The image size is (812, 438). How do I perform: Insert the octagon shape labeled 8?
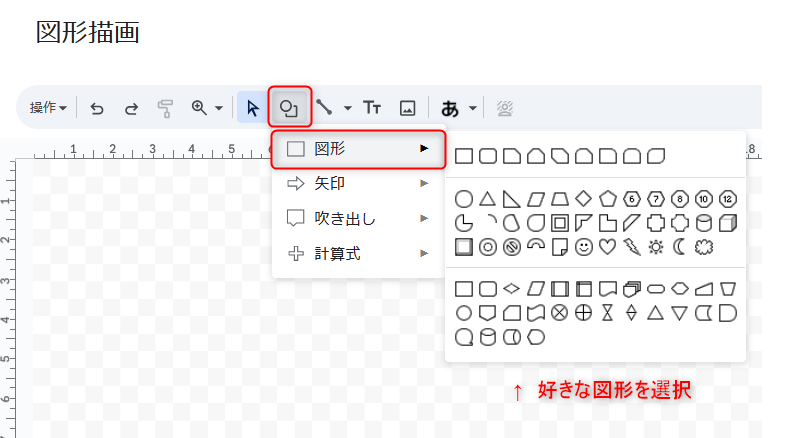pos(679,199)
